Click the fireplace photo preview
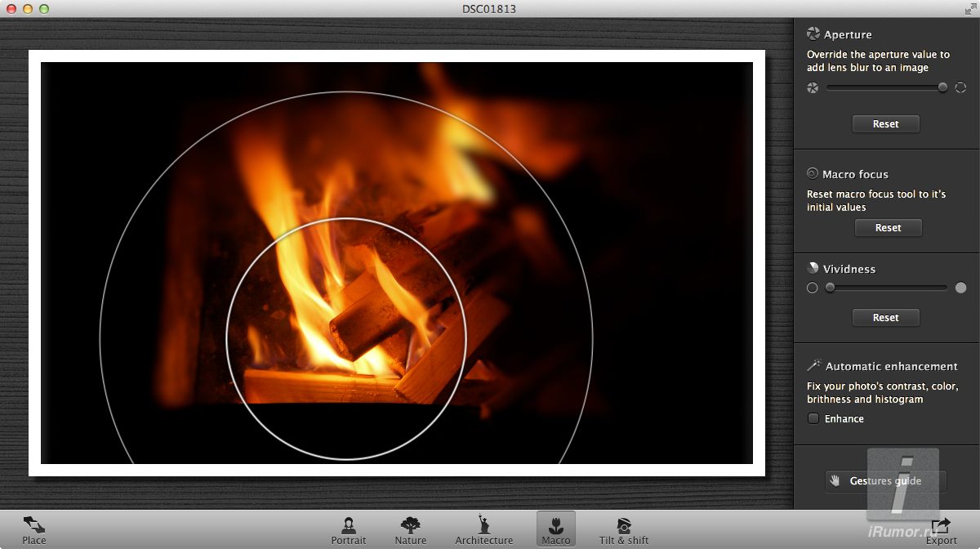The height and width of the screenshot is (549, 980). click(x=397, y=263)
